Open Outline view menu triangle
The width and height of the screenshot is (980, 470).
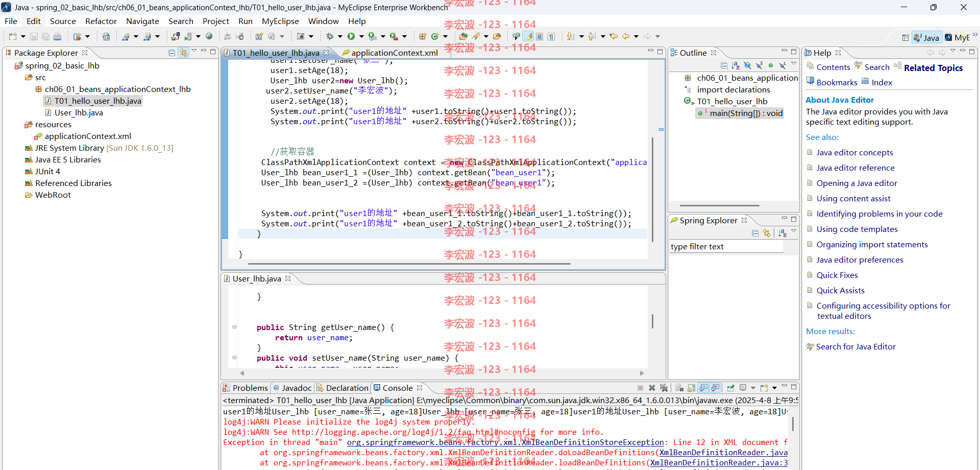pyautogui.click(x=794, y=63)
